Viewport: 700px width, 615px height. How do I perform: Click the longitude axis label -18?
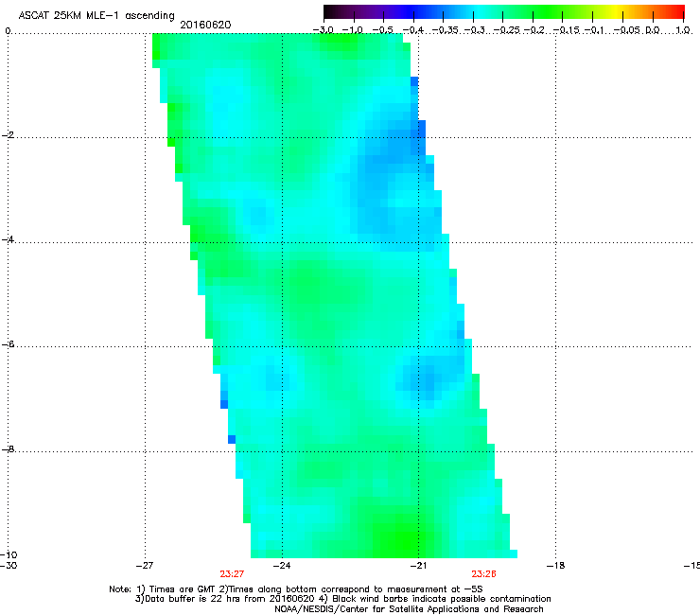(x=555, y=565)
